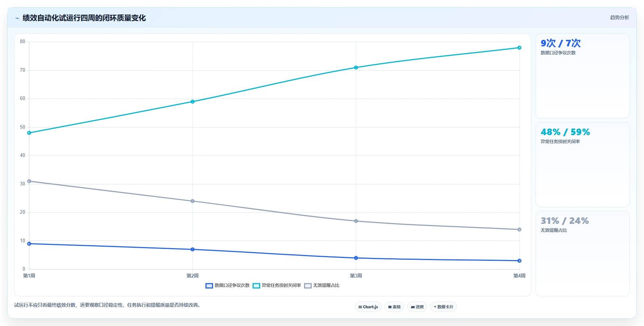Viewport: 644px width, 326px height.
Task: Select the 进度 tag
Action: pos(417,307)
